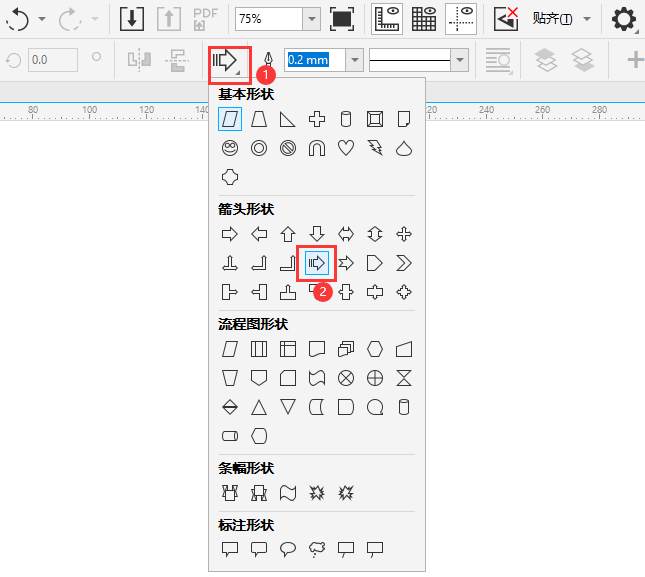Viewport: 645px width, 577px height.
Task: Click the 流程图形状 section heading
Action: (253, 324)
